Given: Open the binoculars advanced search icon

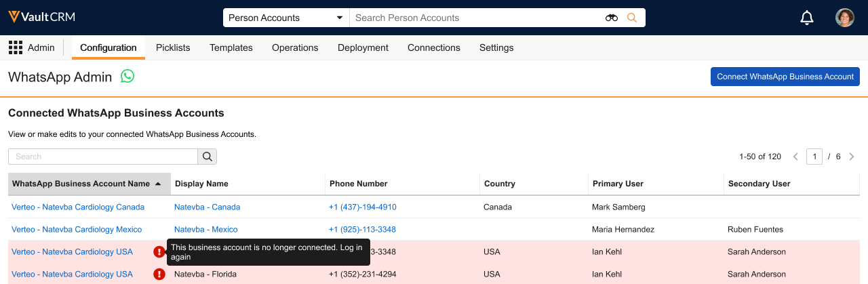Looking at the screenshot, I should click(x=611, y=18).
